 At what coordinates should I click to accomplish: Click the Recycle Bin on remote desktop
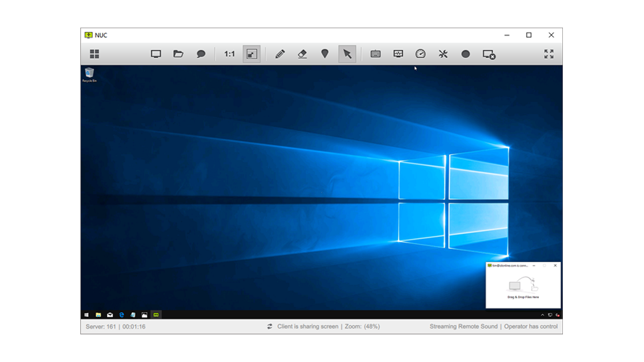(89, 74)
